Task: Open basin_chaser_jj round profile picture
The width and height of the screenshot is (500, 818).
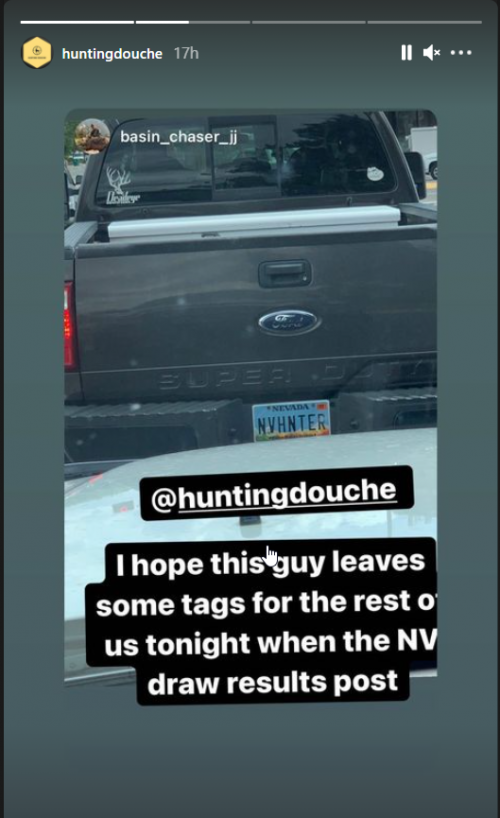Action: coord(92,136)
